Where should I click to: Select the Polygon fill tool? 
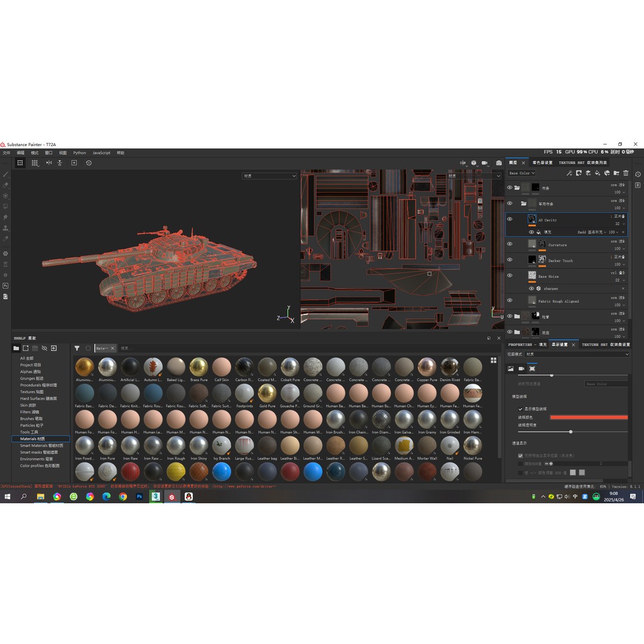click(5, 206)
